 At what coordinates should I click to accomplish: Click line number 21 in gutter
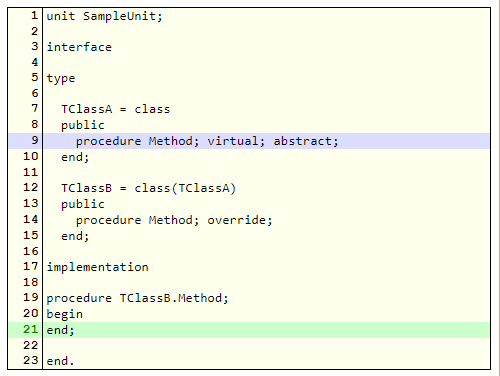point(31,329)
